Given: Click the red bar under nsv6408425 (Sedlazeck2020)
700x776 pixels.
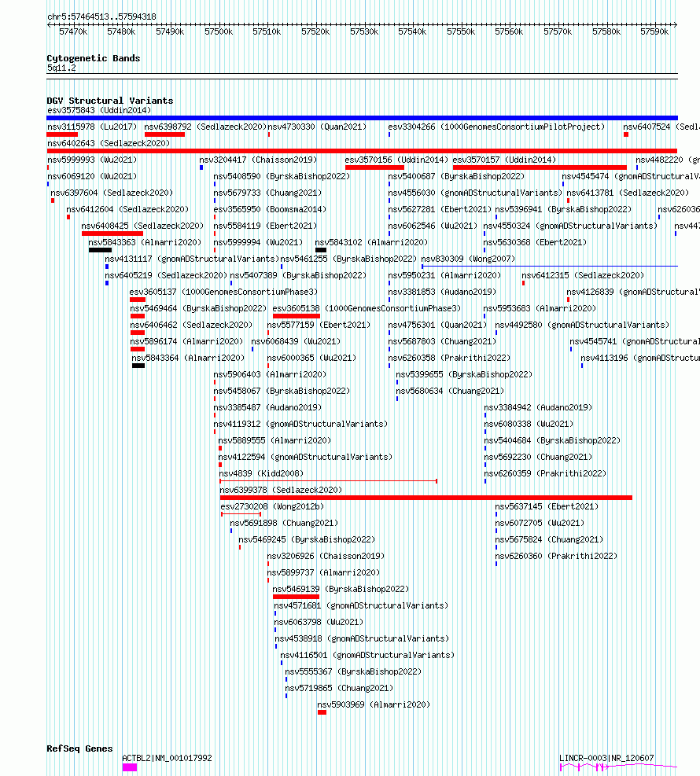Looking at the screenshot, I should [x=112, y=233].
